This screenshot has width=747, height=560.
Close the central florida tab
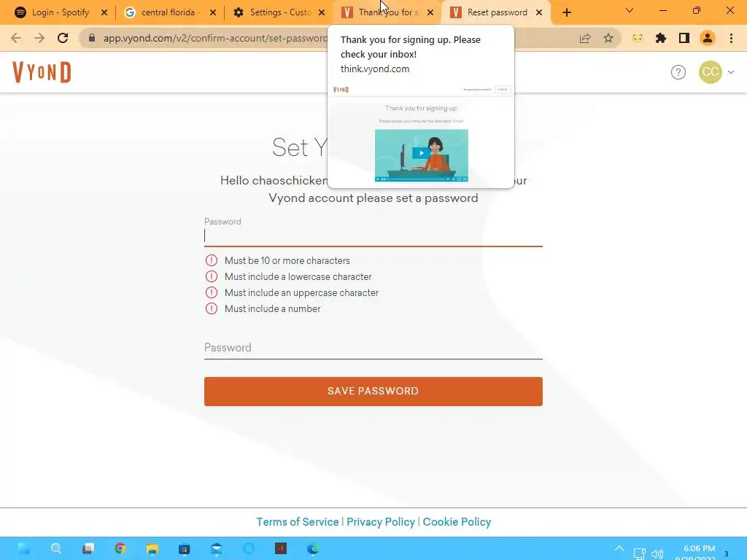coord(213,12)
